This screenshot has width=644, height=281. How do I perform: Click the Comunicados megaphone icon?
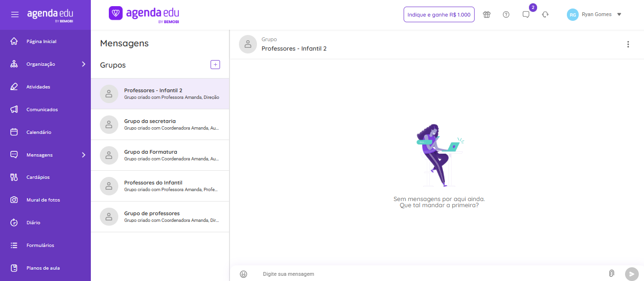pyautogui.click(x=14, y=109)
